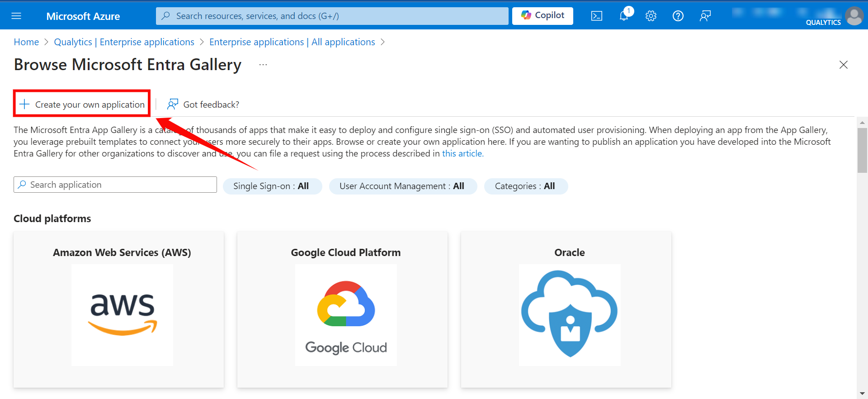
Task: Click Got feedback?
Action: (203, 104)
